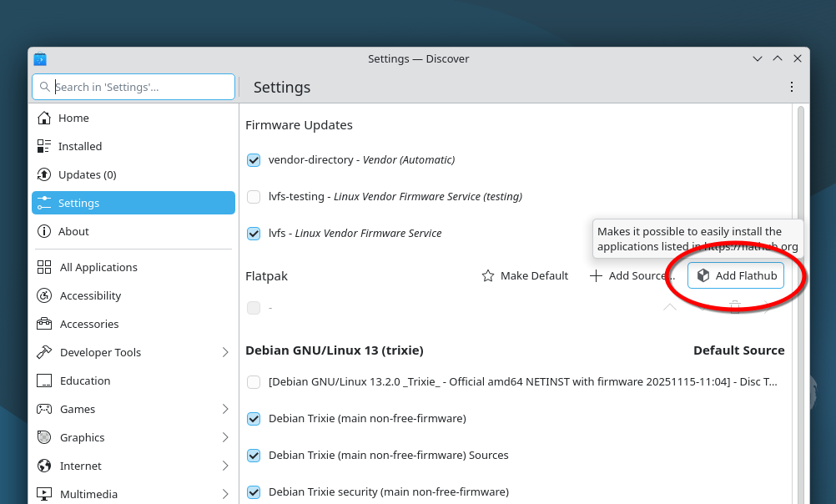Open the Installed page from the sidebar
The width and height of the screenshot is (836, 504).
click(79, 146)
